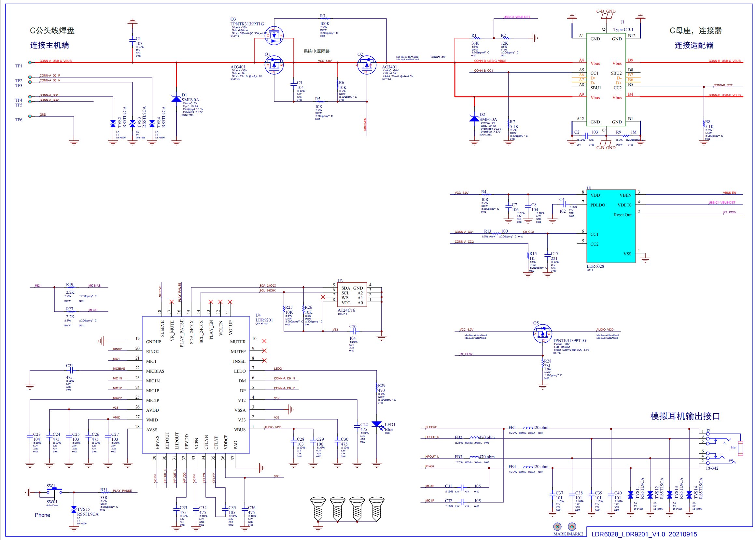Click the R13 100 ohm resistor symbol
This screenshot has height=540, width=756.
point(496,234)
